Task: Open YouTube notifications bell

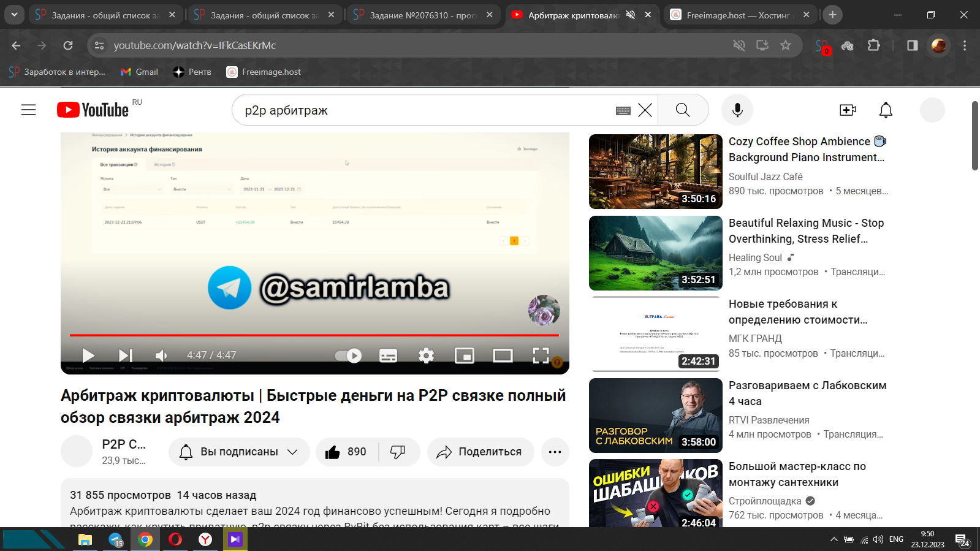Action: pyautogui.click(x=886, y=110)
